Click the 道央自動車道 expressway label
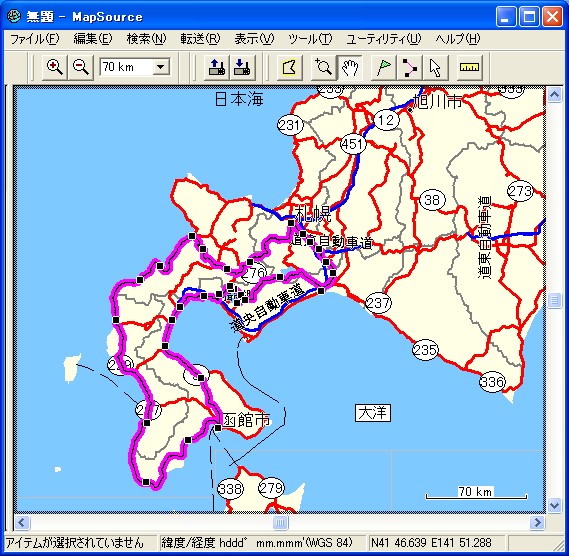The image size is (569, 556). [x=267, y=307]
